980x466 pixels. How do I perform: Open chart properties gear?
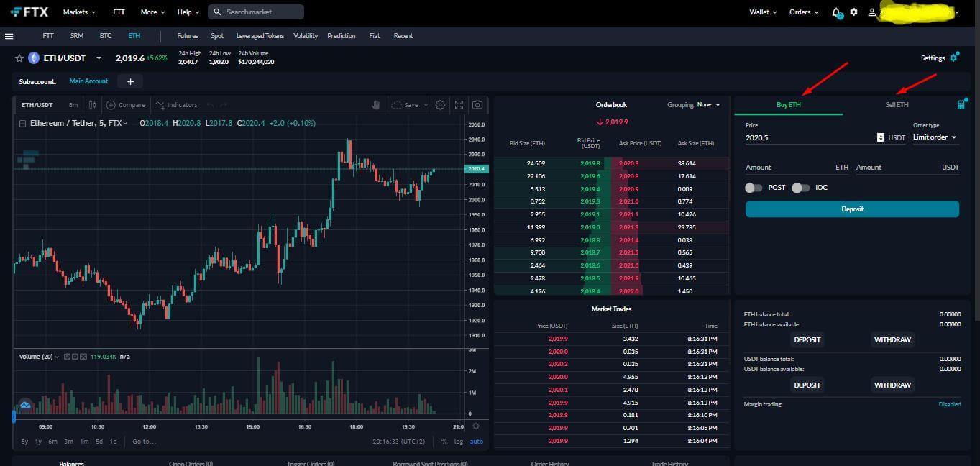click(x=440, y=105)
